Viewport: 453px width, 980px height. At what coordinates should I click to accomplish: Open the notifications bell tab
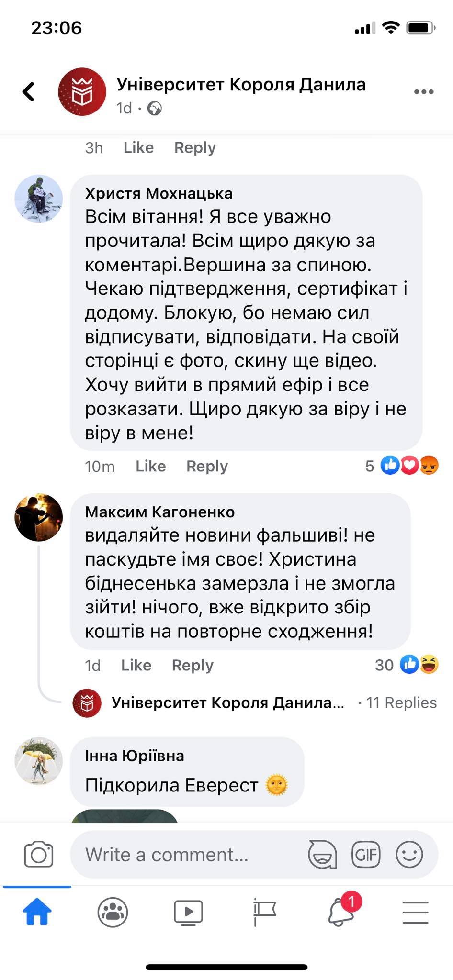click(x=341, y=912)
